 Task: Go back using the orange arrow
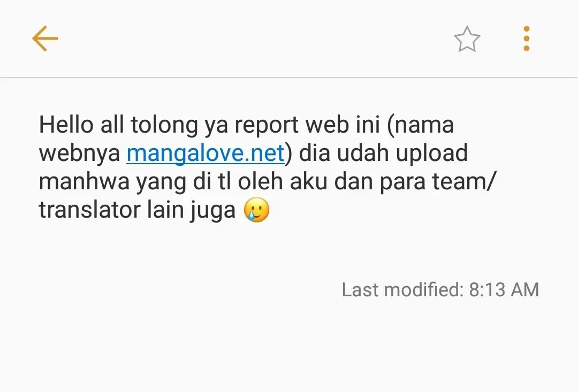(45, 39)
